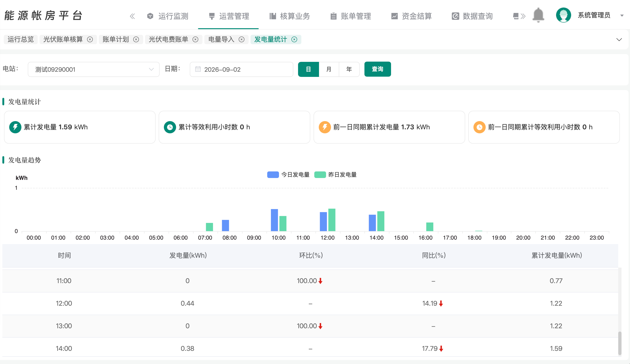
Task: Open the 资金结算 menu
Action: (411, 16)
